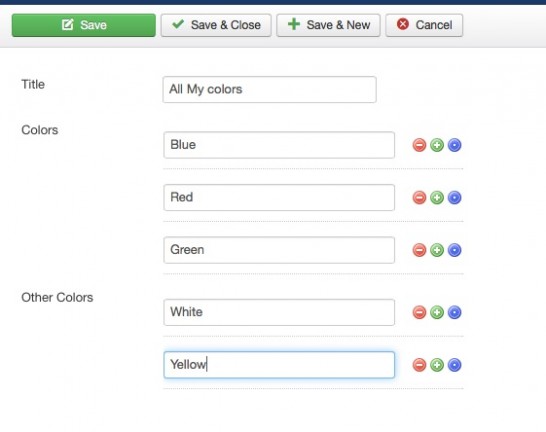Remove the Blue color row

tap(419, 145)
